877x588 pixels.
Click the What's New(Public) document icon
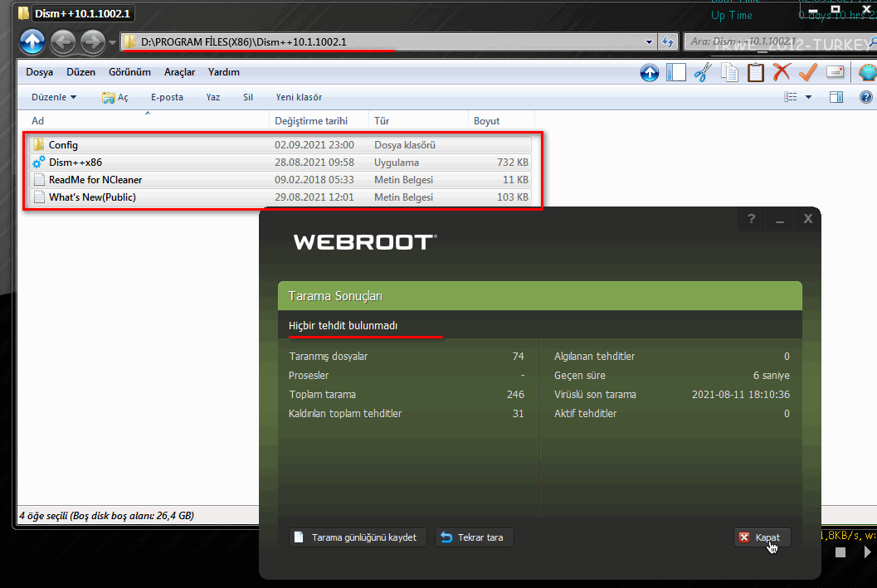(39, 197)
